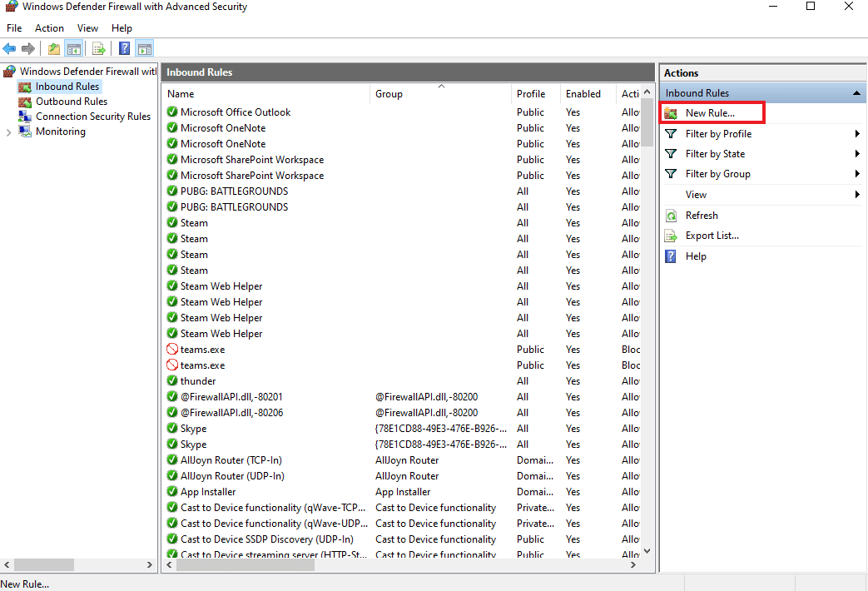The image size is (868, 591).
Task: Select AllJoyn Router (UDP-In) rule
Action: point(232,476)
